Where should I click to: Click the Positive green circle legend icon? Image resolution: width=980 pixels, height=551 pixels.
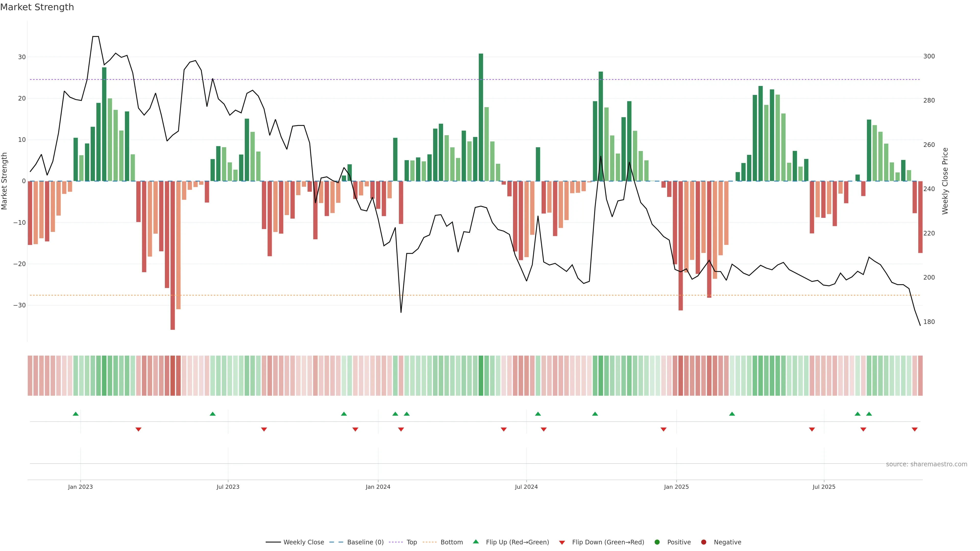(x=657, y=542)
